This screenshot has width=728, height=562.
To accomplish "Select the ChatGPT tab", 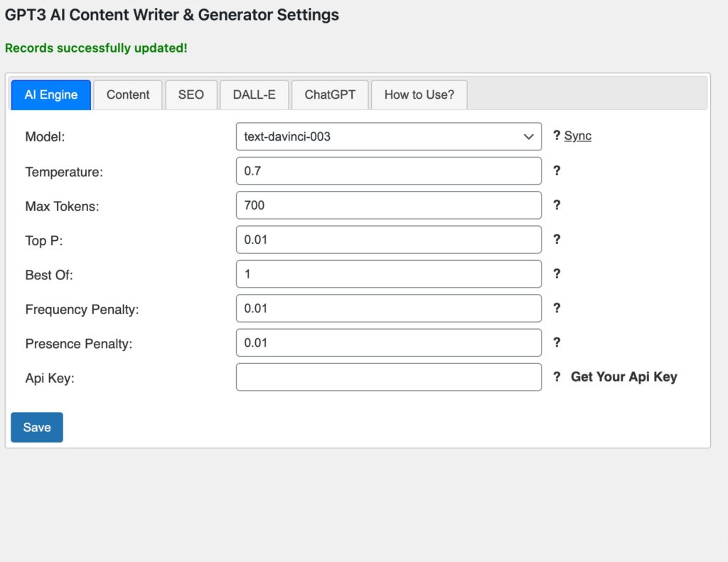I will [330, 94].
